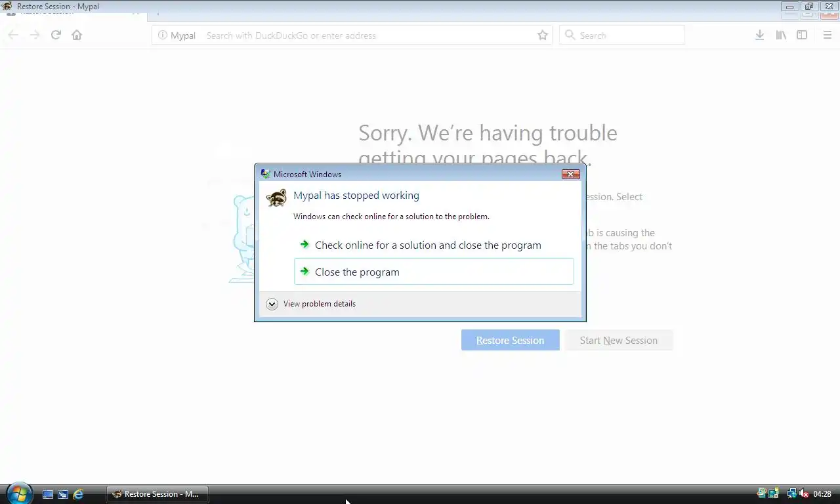This screenshot has width=840, height=504.
Task: Launch Internet Explorer from quick launch
Action: [x=78, y=494]
